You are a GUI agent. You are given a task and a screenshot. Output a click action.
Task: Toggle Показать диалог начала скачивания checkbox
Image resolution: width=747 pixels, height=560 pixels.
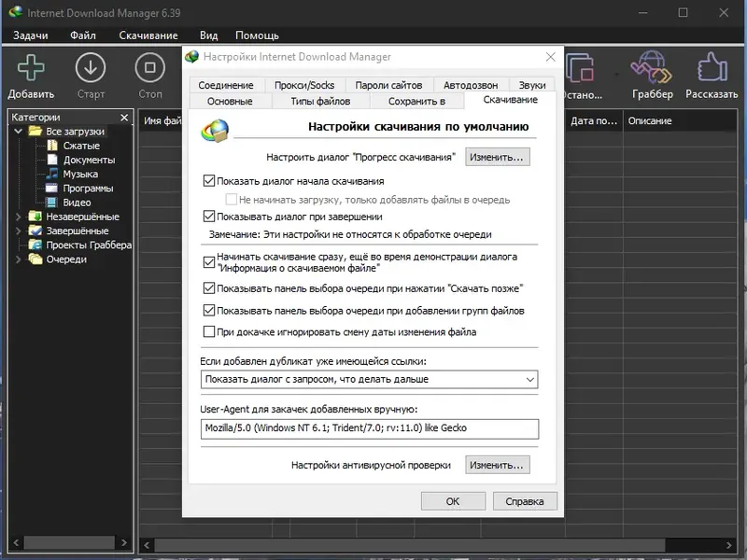coord(208,181)
